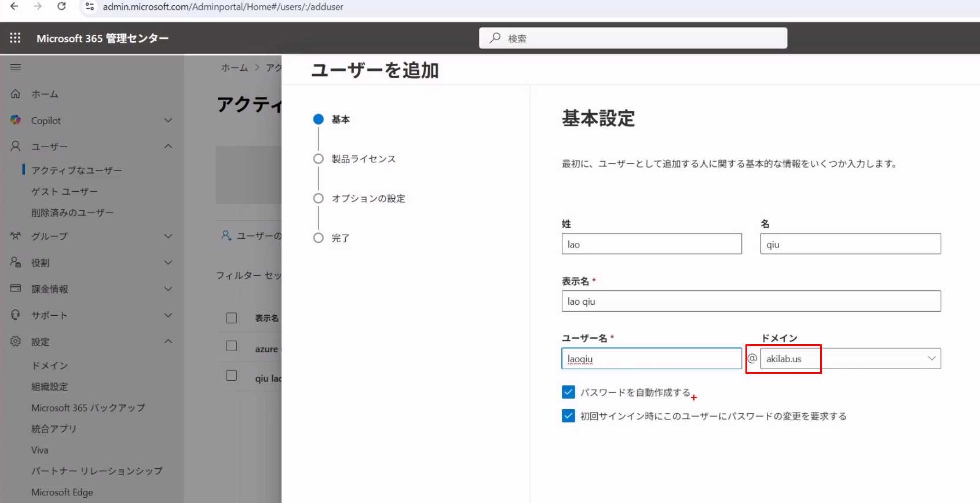Click the browser reload icon
Image resolution: width=980 pixels, height=503 pixels.
click(61, 6)
